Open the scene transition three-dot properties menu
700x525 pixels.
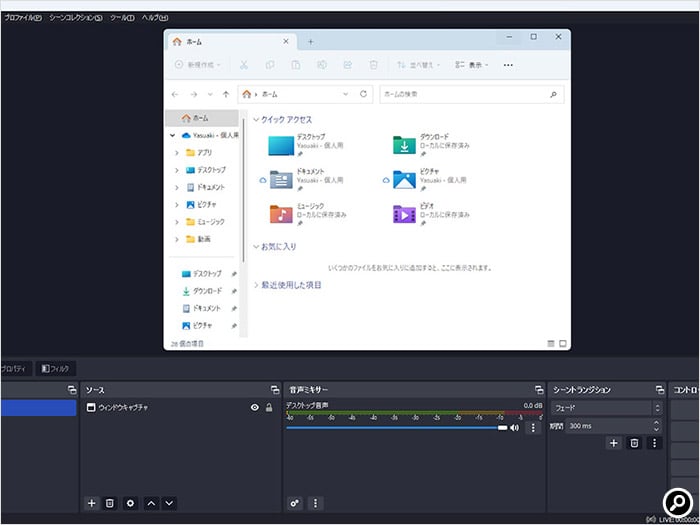pos(654,443)
